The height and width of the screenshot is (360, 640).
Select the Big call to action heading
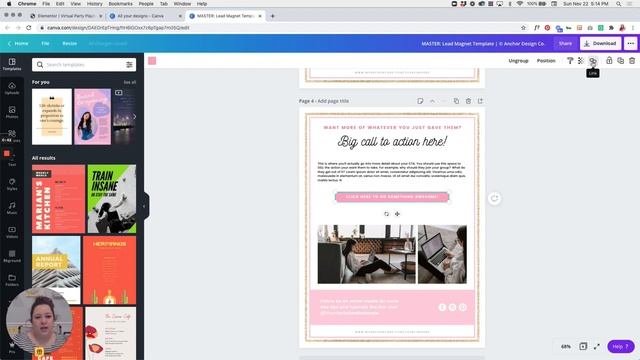[392, 142]
